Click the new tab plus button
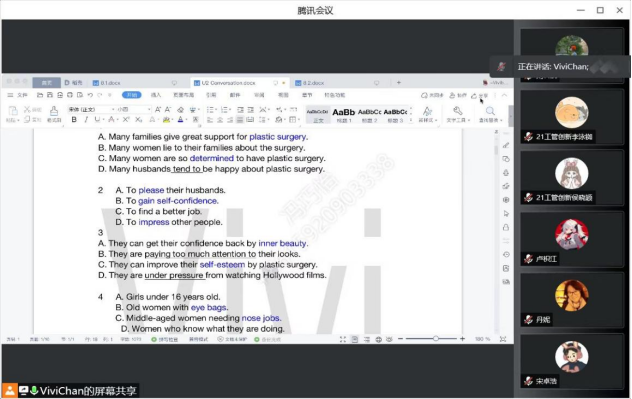Image resolution: width=632 pixels, height=399 pixels. point(399,83)
